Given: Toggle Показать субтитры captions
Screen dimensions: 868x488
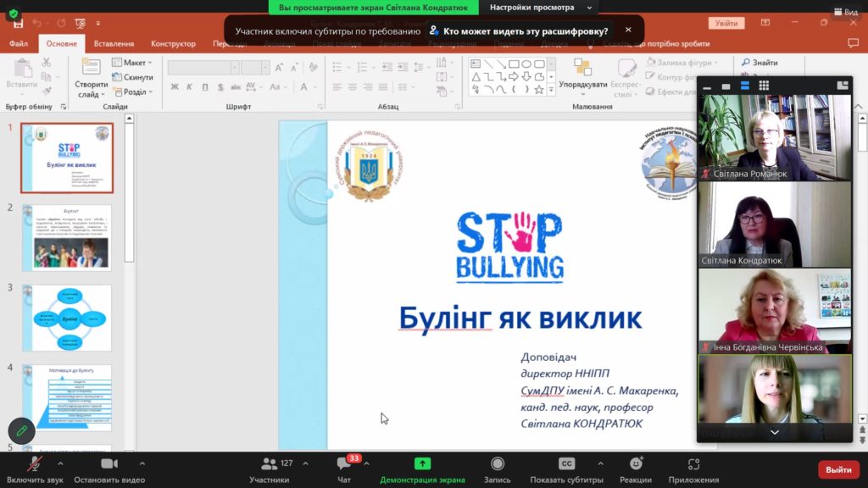Looking at the screenshot, I should pyautogui.click(x=566, y=470).
